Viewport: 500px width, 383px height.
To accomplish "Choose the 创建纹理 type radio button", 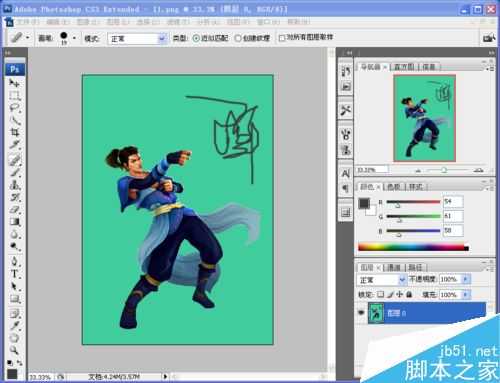I will (238, 38).
